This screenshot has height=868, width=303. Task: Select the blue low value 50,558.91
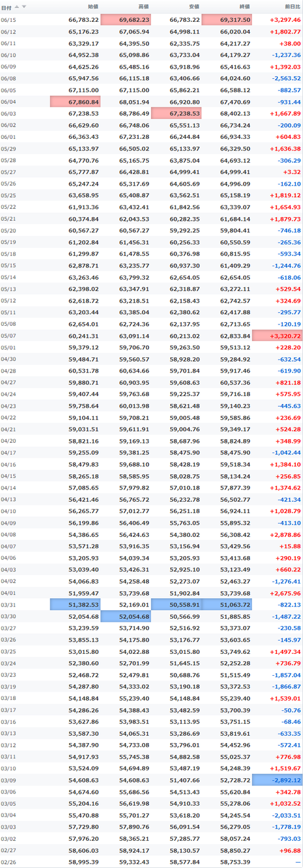pos(176,604)
